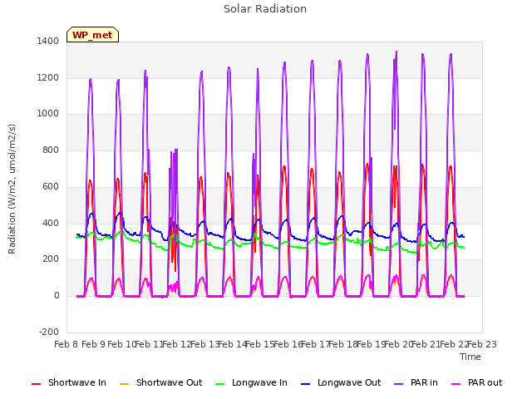Click the 400 y-axis tick label
532x399 pixels.
[x=51, y=224]
